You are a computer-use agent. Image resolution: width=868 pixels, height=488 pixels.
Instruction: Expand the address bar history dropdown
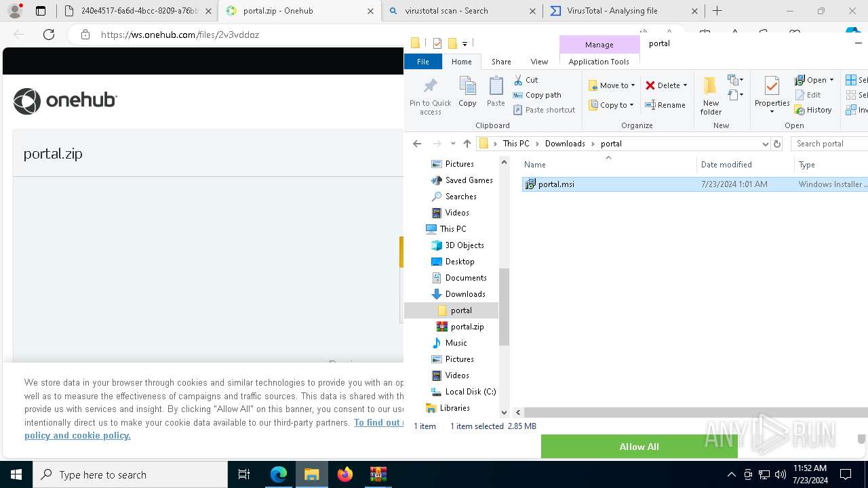(x=765, y=144)
